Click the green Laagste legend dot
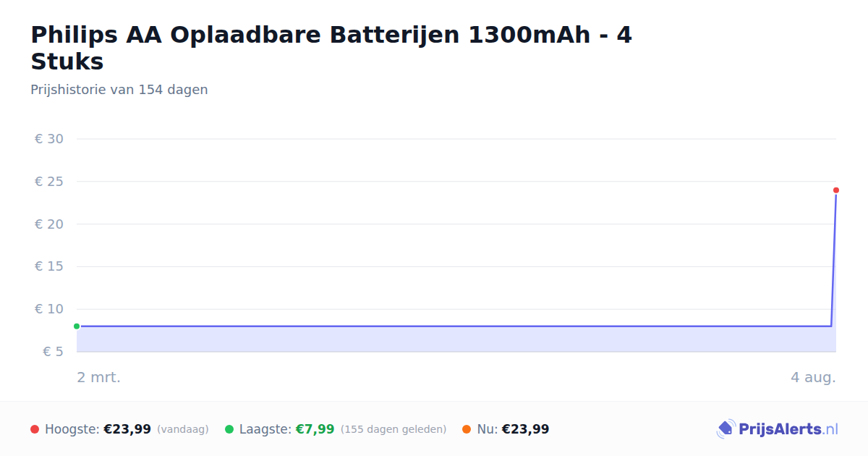This screenshot has height=456, width=868. click(x=229, y=429)
